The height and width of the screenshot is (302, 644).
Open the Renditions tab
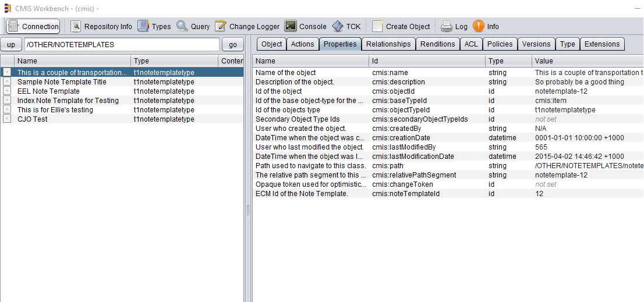pos(438,44)
